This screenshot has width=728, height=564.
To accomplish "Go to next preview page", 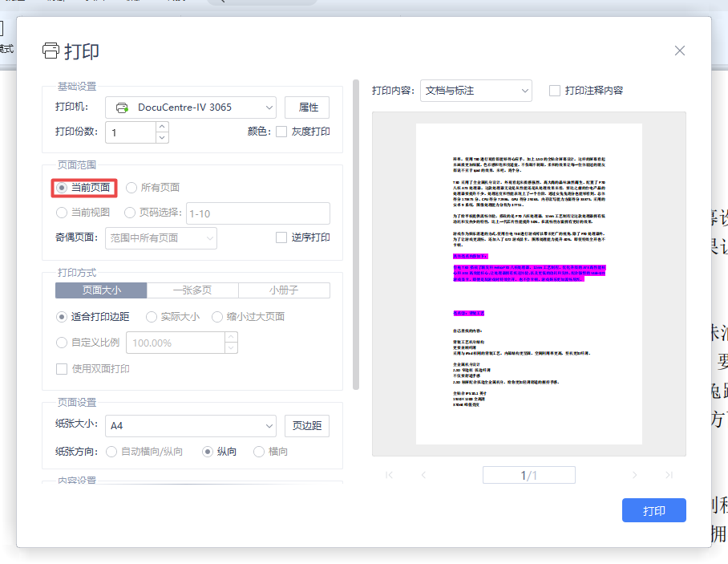I will tap(634, 475).
